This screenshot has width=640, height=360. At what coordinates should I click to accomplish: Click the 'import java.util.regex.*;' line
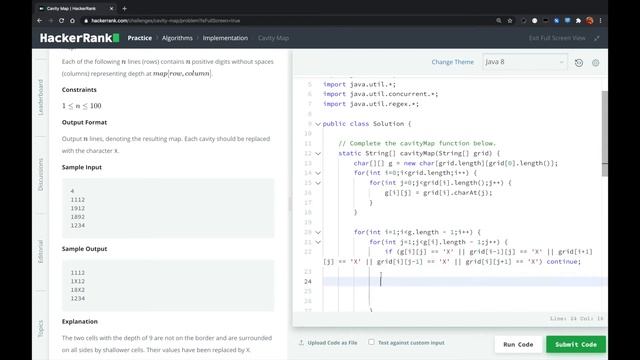pos(371,104)
